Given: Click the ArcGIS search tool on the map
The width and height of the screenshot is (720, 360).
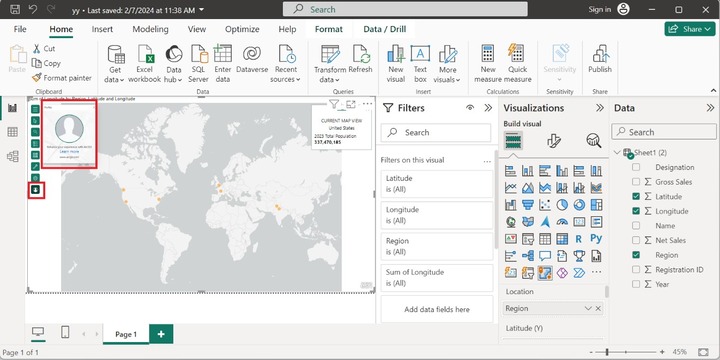Looking at the screenshot, I should [35, 132].
